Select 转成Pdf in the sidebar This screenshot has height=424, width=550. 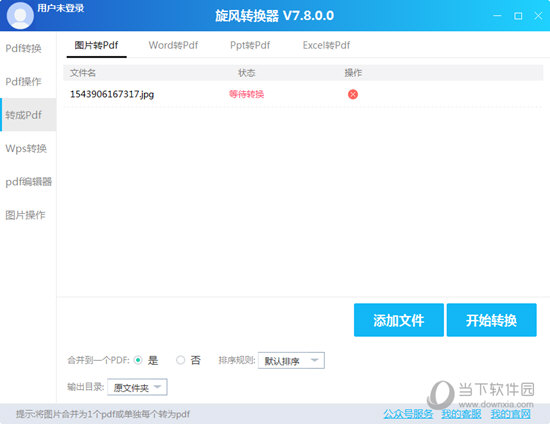pos(28,115)
